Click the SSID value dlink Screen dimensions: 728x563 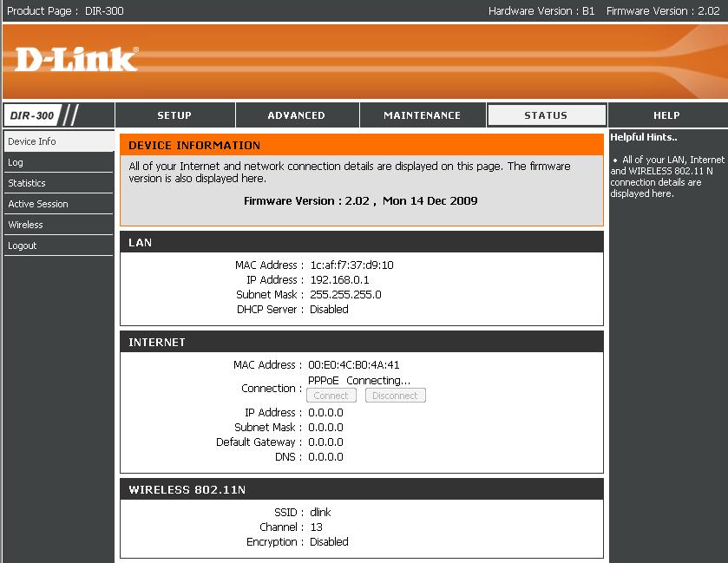320,512
